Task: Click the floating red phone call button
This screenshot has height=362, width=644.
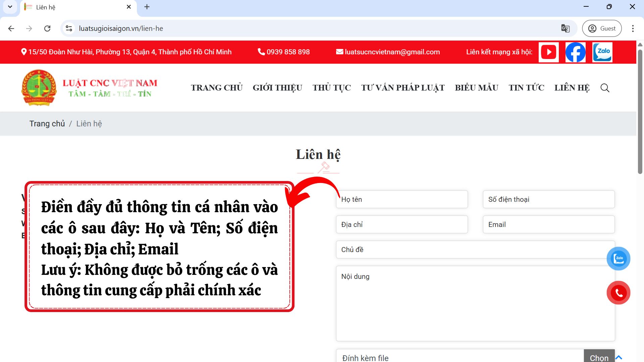Action: tap(618, 293)
